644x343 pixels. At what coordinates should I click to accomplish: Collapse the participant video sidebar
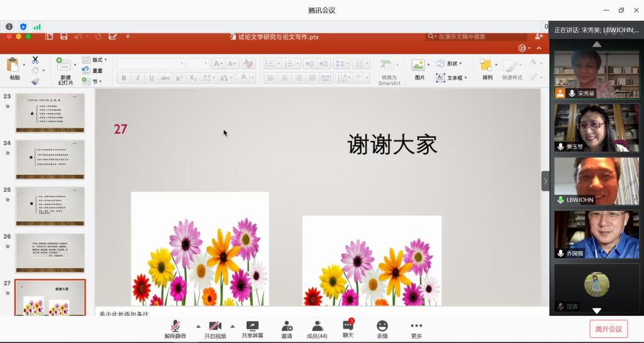(x=545, y=181)
